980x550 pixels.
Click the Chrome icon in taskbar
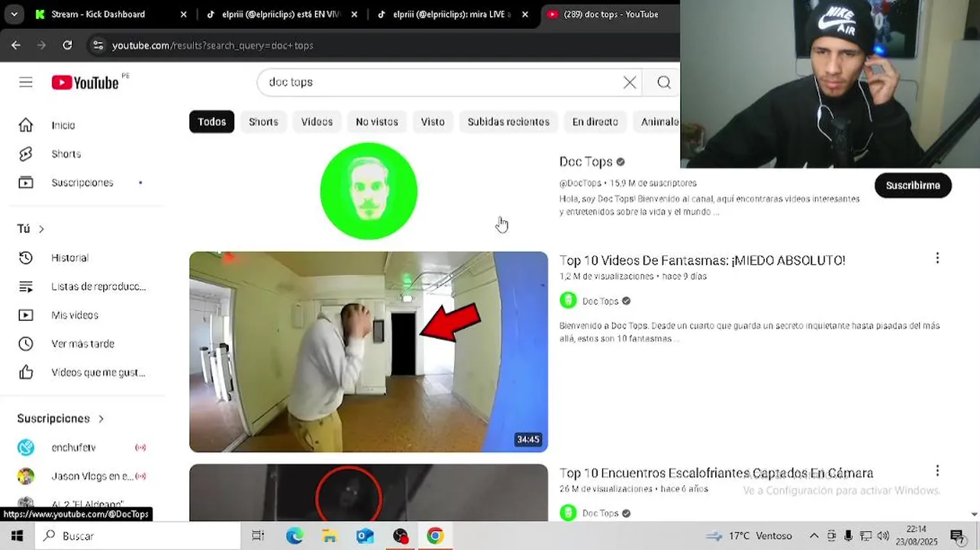[x=435, y=536]
